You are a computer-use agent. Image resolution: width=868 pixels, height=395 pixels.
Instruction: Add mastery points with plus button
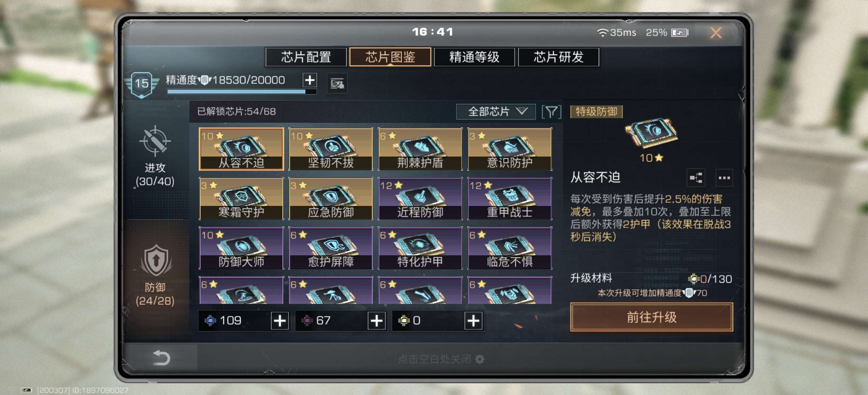click(x=310, y=80)
